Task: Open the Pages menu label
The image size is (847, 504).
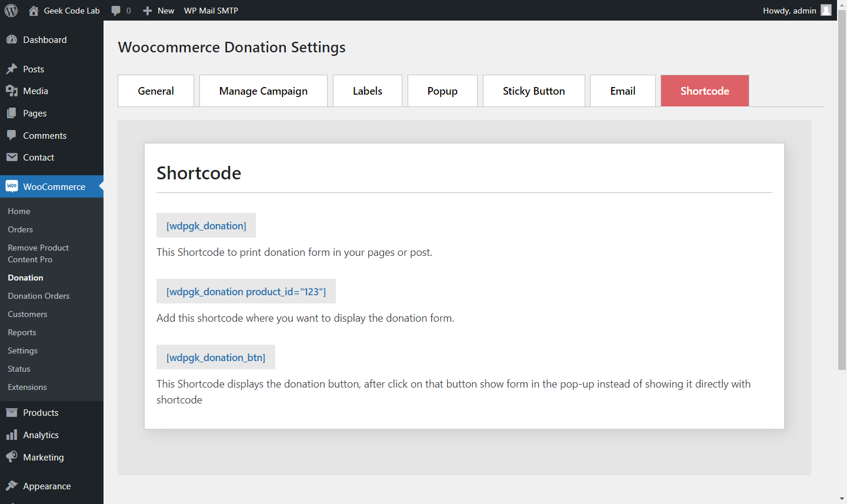Action: click(x=35, y=113)
